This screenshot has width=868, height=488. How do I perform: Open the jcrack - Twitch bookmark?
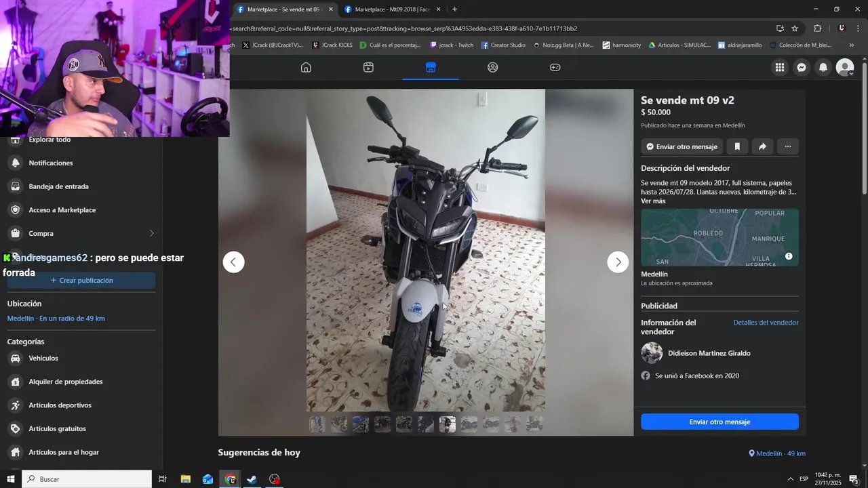(x=452, y=45)
